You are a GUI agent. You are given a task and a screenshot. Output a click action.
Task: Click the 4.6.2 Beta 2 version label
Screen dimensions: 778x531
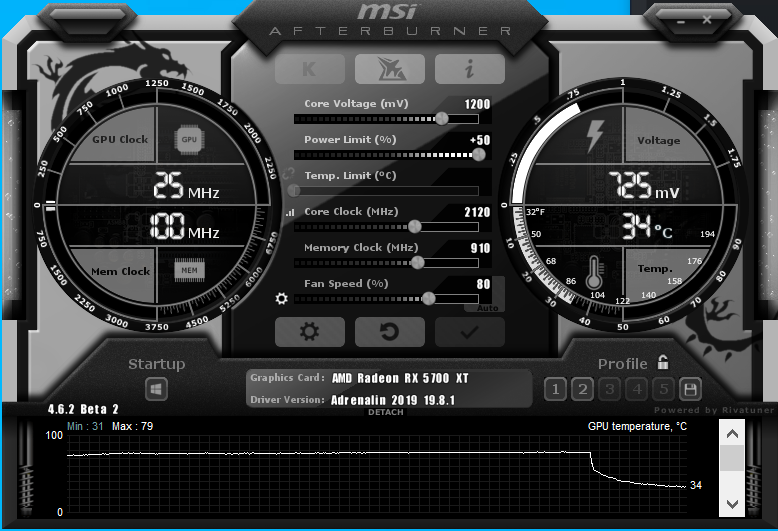coord(83,409)
